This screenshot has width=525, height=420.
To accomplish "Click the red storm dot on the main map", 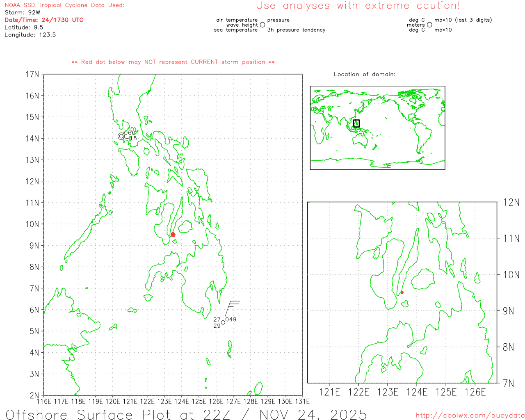I will coord(173,235).
